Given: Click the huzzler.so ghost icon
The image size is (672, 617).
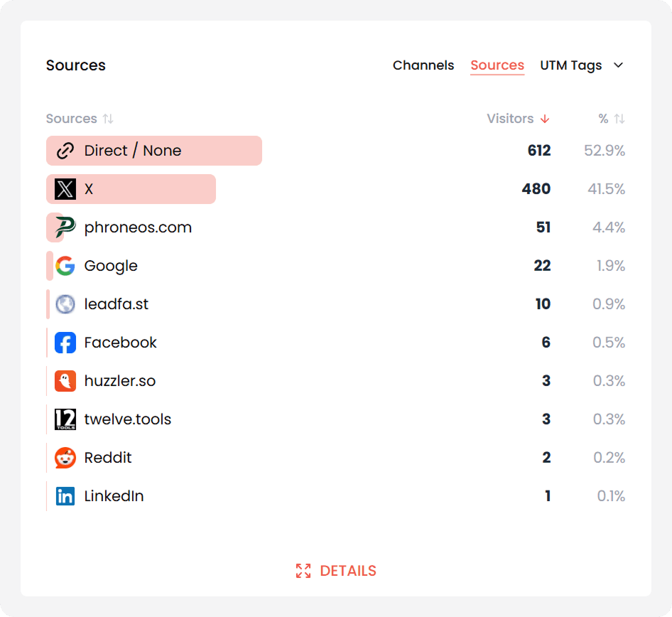Looking at the screenshot, I should (x=65, y=381).
